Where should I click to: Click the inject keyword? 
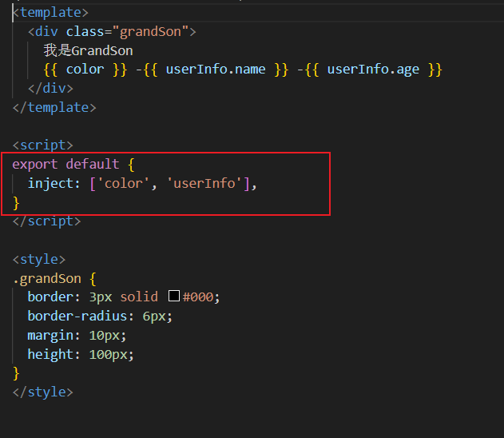point(50,183)
